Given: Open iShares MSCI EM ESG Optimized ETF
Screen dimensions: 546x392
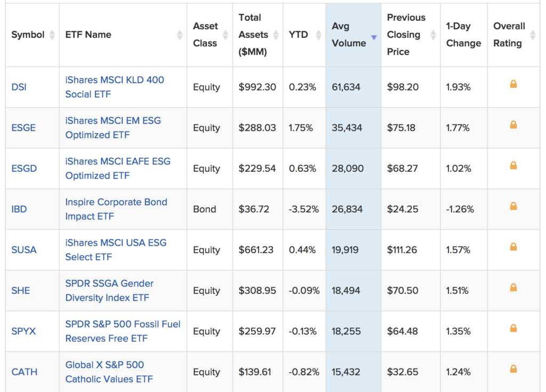Looking at the screenshot, I should click(113, 128).
